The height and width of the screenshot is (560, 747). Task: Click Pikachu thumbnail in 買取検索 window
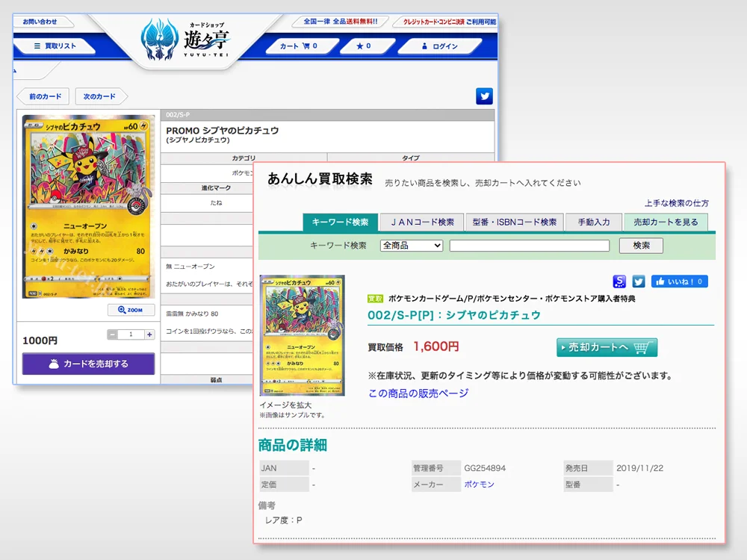click(x=302, y=336)
